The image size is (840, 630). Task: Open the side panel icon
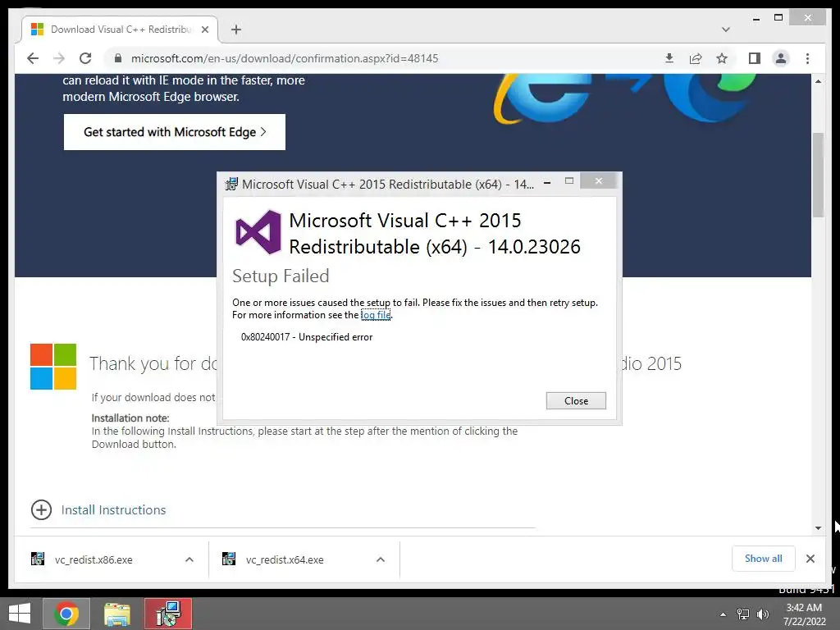[x=755, y=58]
